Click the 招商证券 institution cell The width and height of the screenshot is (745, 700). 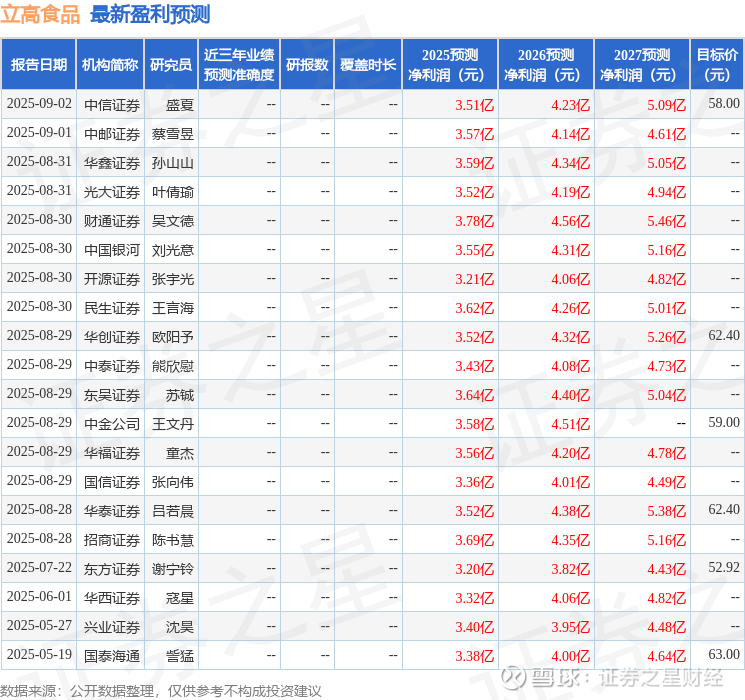coord(112,540)
